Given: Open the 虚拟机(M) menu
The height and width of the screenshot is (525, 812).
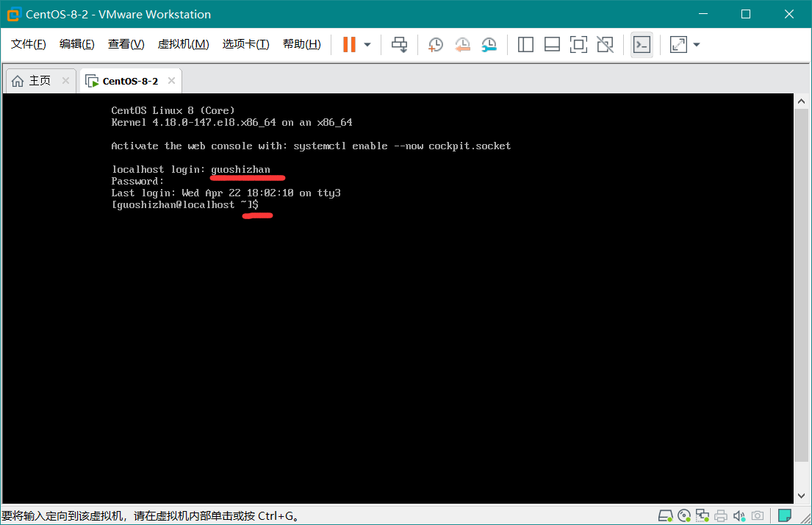Looking at the screenshot, I should tap(183, 44).
